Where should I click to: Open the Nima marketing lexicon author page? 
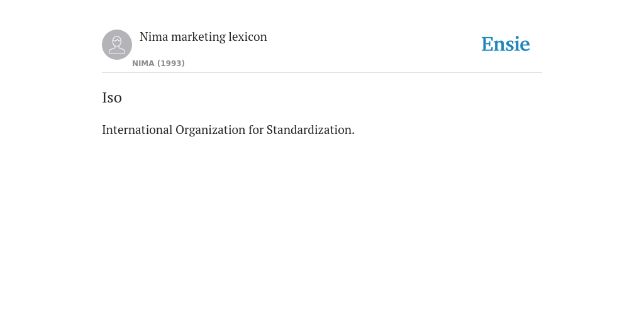(x=203, y=37)
